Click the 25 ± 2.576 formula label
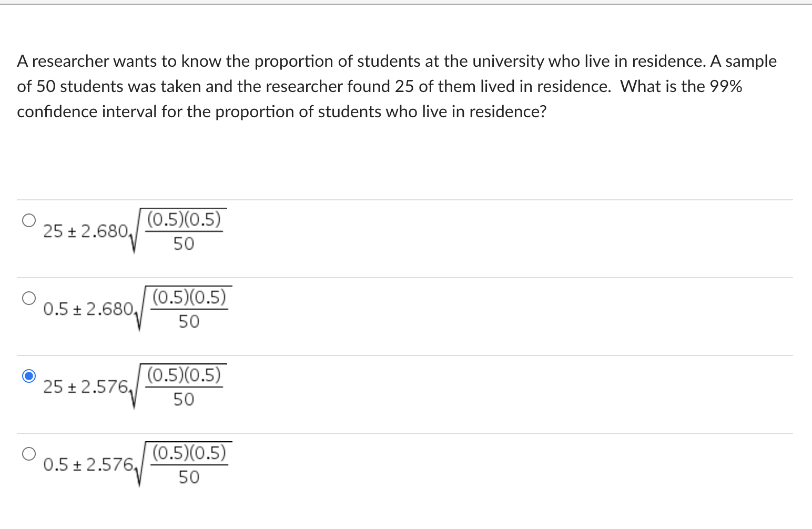 pos(135,386)
